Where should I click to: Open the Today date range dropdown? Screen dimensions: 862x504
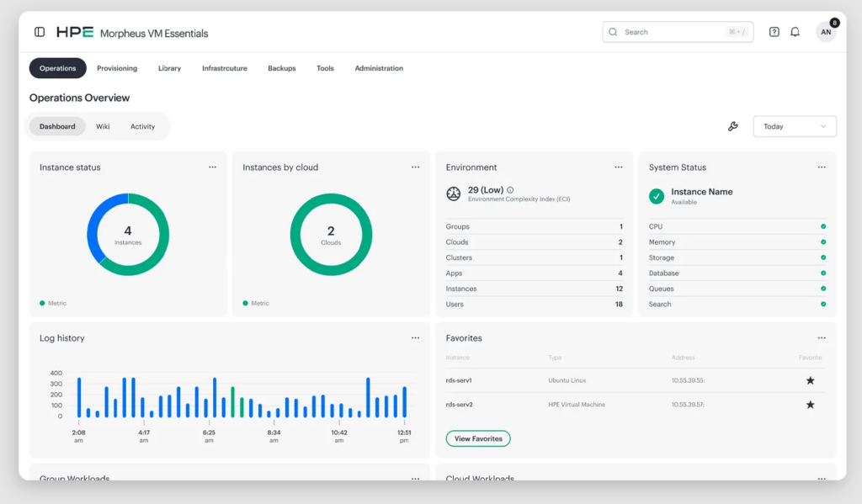(794, 126)
